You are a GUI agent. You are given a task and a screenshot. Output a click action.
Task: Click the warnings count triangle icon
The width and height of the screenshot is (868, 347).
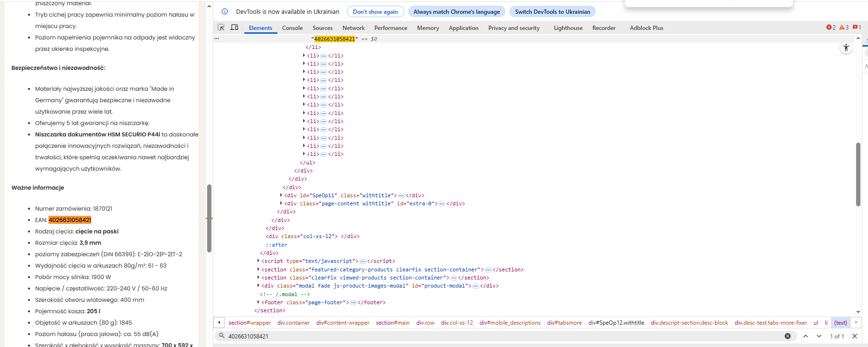[841, 28]
